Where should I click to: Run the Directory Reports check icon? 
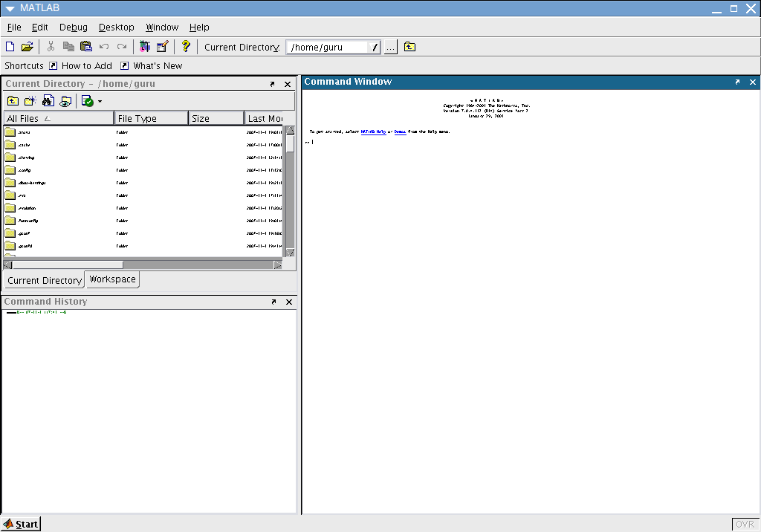[88, 101]
